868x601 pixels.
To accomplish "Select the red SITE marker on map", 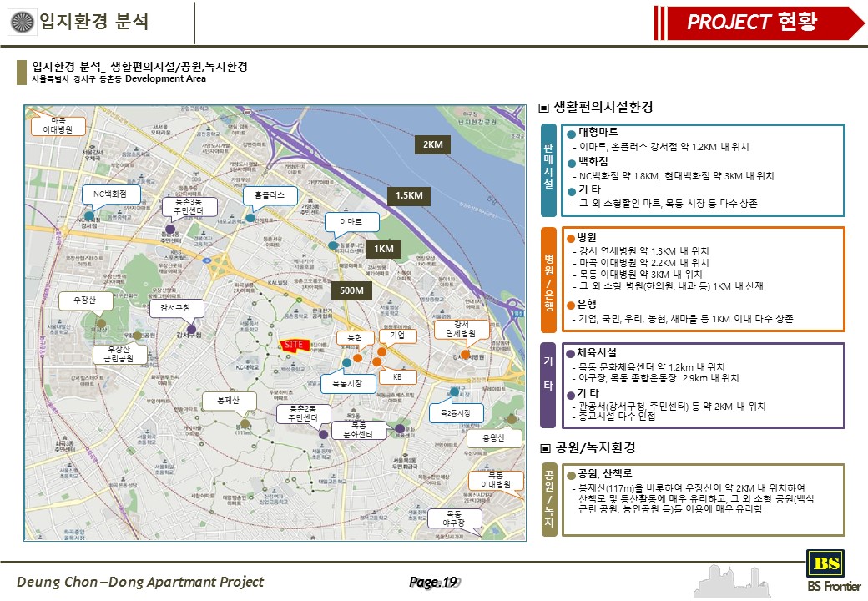I will tap(294, 345).
